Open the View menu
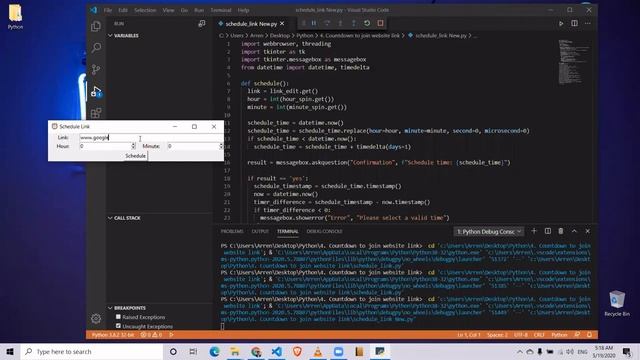Viewport: 640px width, 360px height. 168,10
